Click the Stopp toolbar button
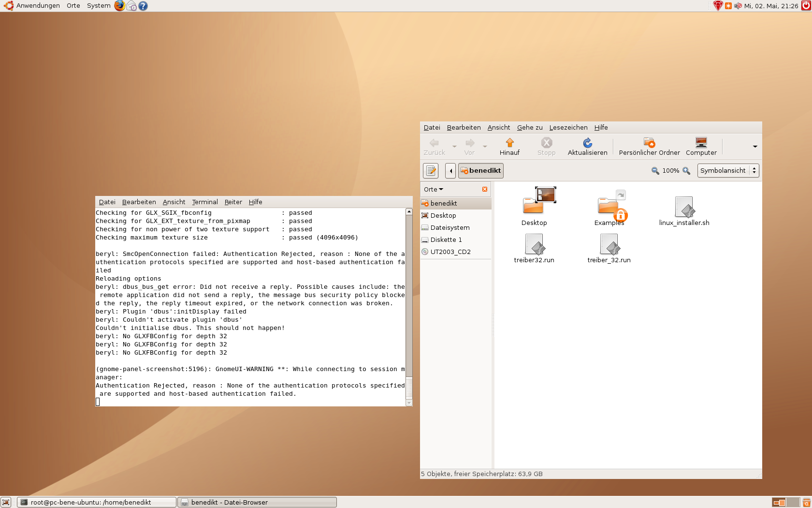Image resolution: width=812 pixels, height=508 pixels. 547,147
